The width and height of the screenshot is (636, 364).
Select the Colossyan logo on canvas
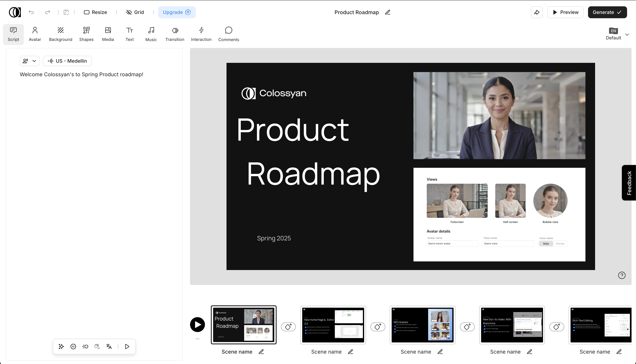(x=274, y=93)
